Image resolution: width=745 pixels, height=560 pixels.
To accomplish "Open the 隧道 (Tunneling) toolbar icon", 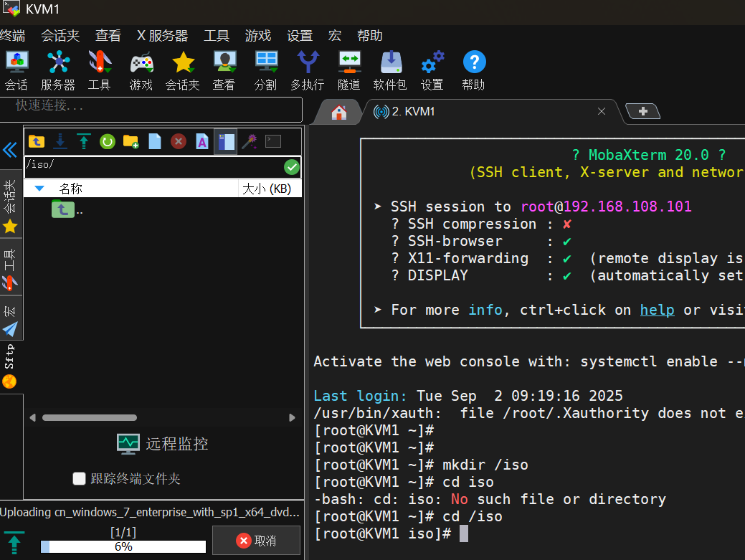I will (x=349, y=71).
